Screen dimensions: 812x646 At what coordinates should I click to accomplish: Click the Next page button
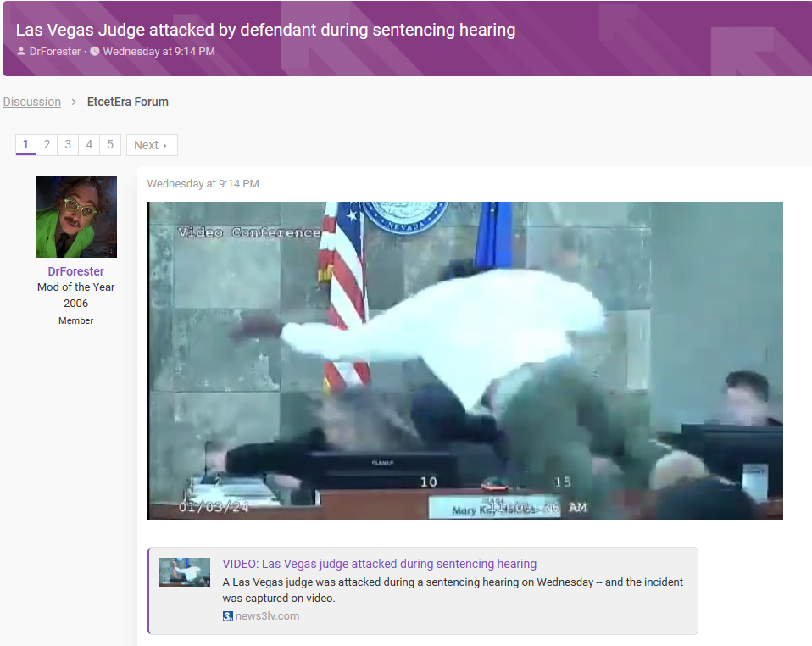coord(152,145)
